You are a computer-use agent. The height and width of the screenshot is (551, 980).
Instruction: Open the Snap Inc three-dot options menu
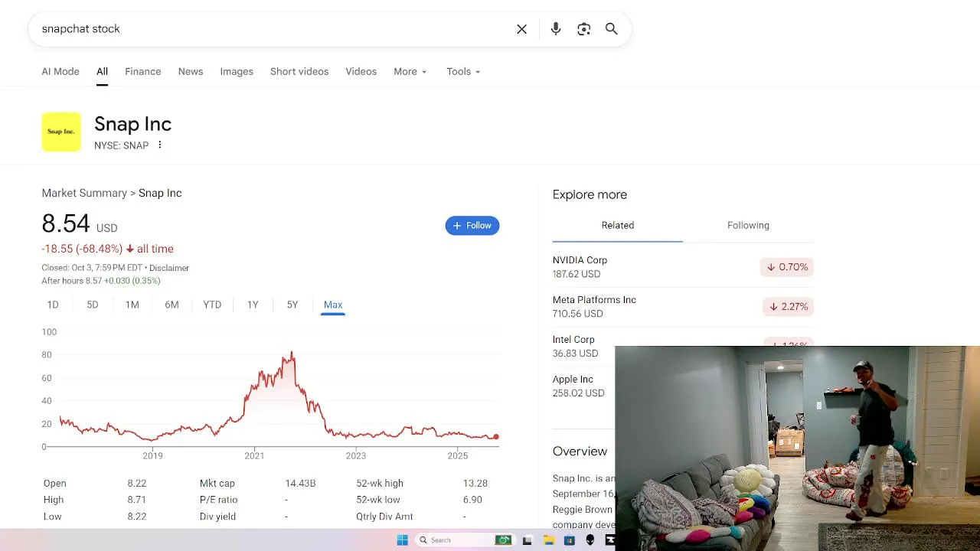tap(159, 145)
